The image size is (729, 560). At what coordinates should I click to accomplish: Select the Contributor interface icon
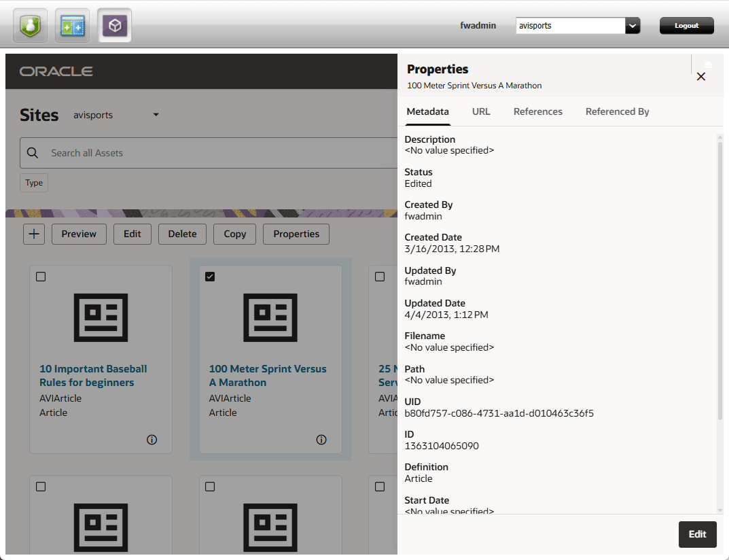tap(71, 24)
